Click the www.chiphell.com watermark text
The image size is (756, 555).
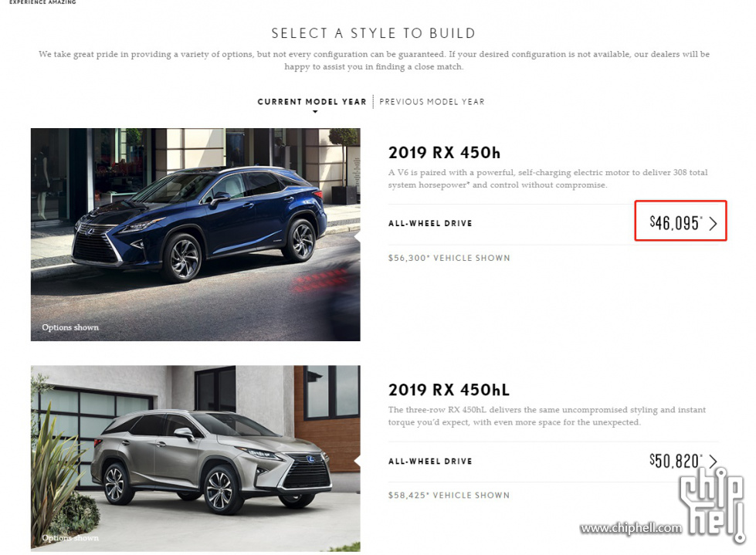(631, 528)
